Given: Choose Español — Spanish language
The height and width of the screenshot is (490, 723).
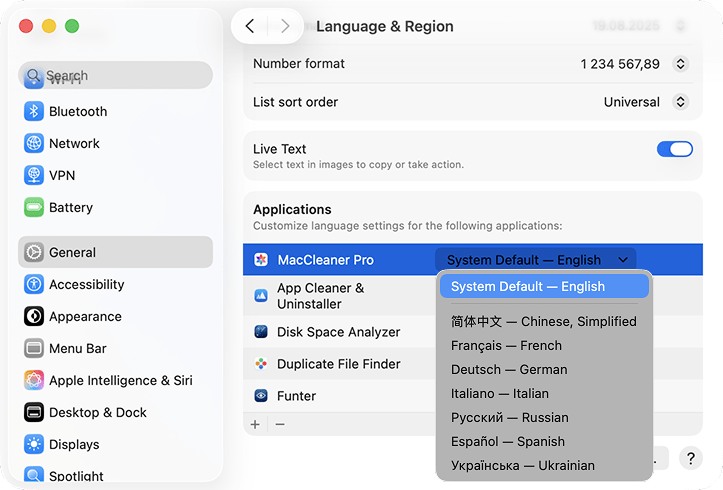Looking at the screenshot, I should [x=544, y=441].
